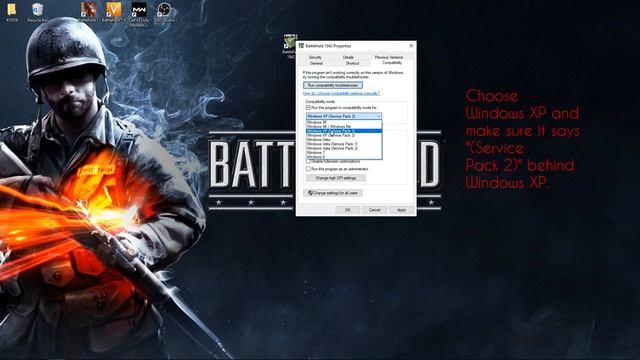This screenshot has width=640, height=360.
Task: Pick plain Windows Vista from the list
Action: (344, 140)
